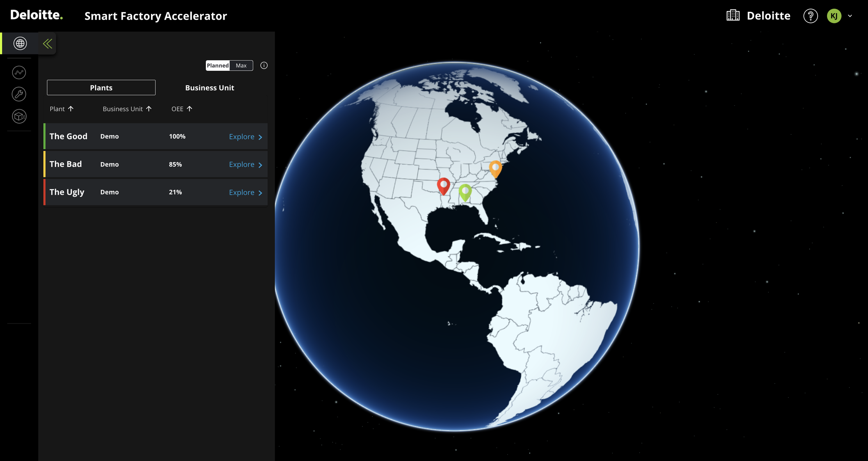Open the help question mark icon
868x461 pixels.
pyautogui.click(x=810, y=16)
